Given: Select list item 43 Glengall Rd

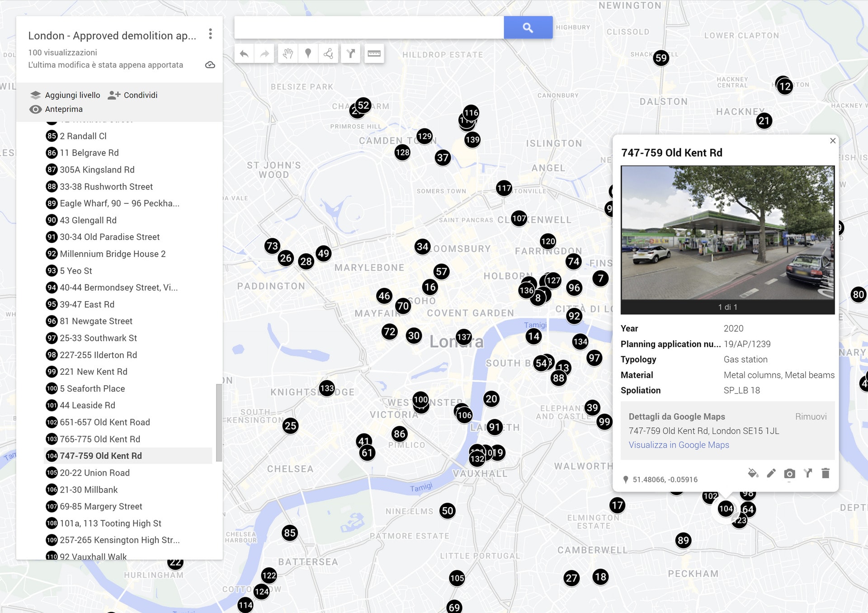Looking at the screenshot, I should pos(128,220).
